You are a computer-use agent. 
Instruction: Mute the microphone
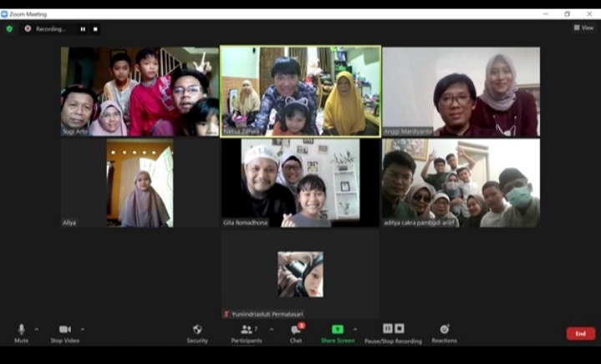(x=21, y=331)
